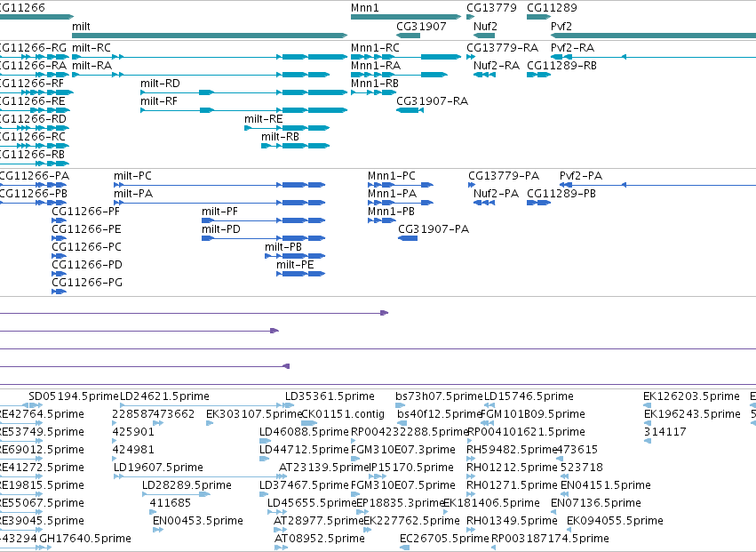Select the milt gene span bar

coord(210,36)
